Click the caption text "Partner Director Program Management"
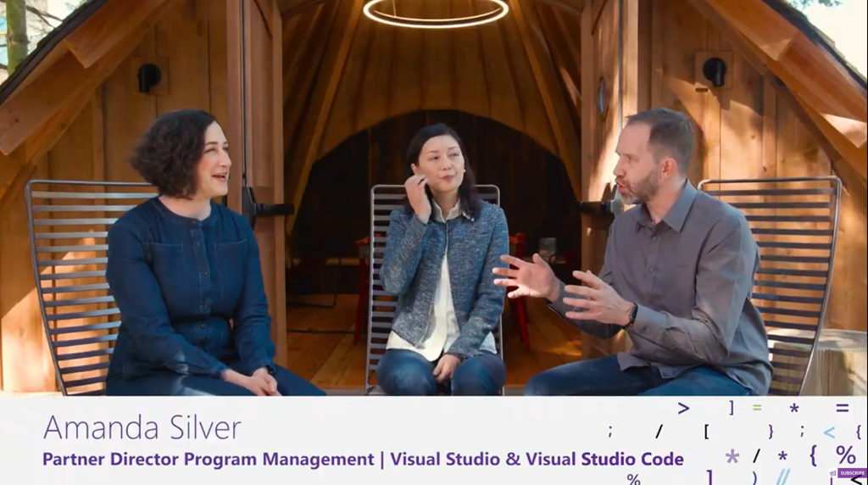 (x=209, y=459)
